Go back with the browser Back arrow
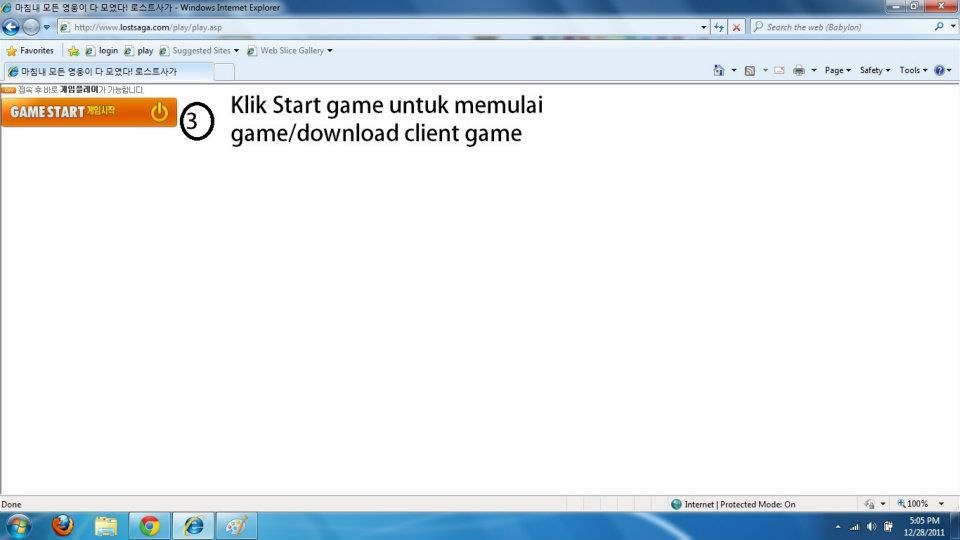Viewport: 960px width, 540px height. pyautogui.click(x=11, y=27)
